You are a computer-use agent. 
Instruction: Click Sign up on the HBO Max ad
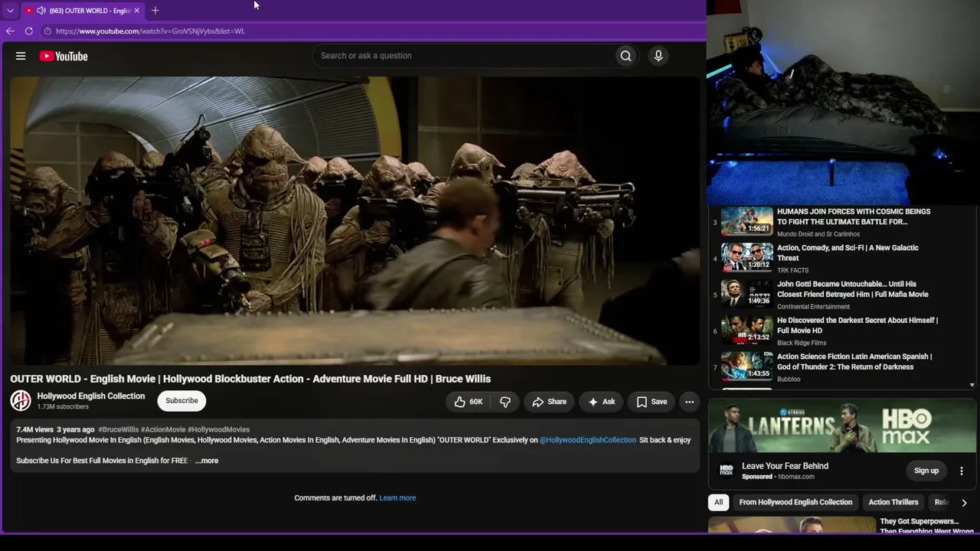click(x=926, y=471)
